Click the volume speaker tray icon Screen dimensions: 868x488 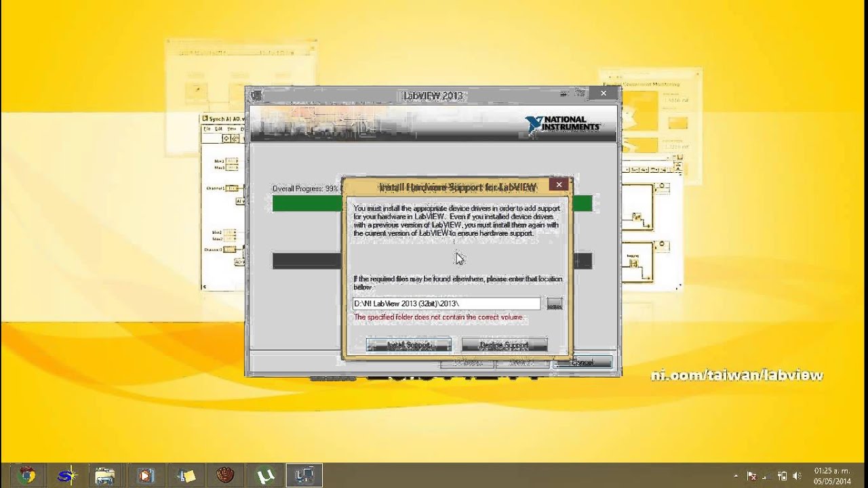point(797,476)
